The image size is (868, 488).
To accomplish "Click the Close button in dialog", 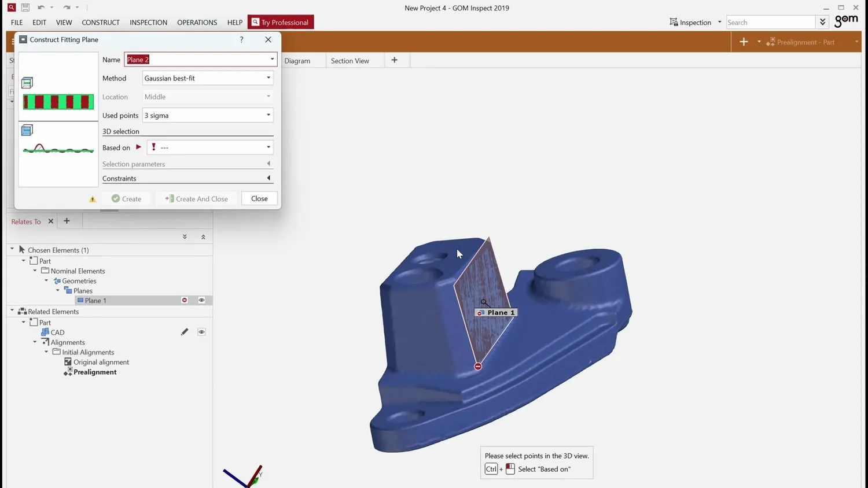I will tap(259, 198).
